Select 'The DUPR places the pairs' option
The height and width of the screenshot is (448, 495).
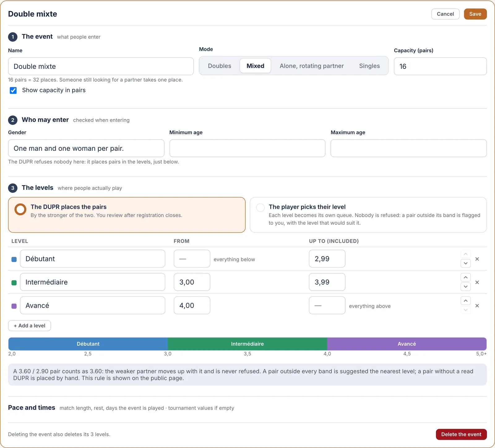coord(127,215)
